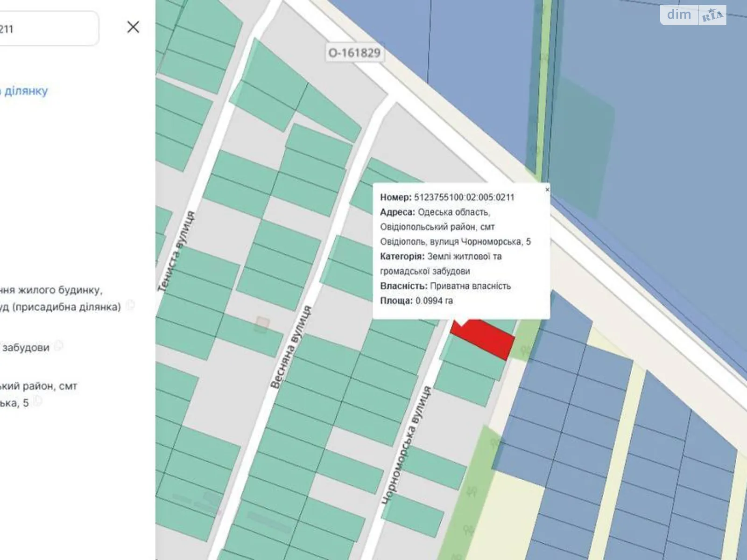
Task: Click the 'Приватна власність' ownership text in popup
Action: pyautogui.click(x=470, y=286)
